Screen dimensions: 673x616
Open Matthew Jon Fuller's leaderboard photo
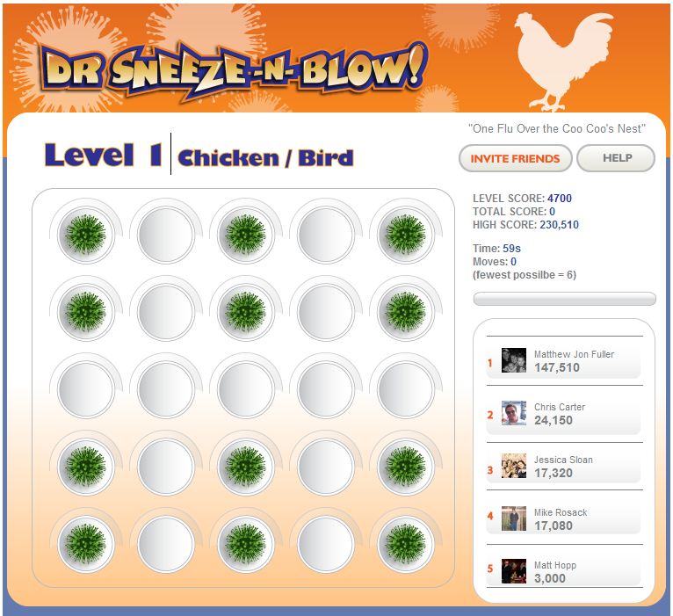coord(514,360)
